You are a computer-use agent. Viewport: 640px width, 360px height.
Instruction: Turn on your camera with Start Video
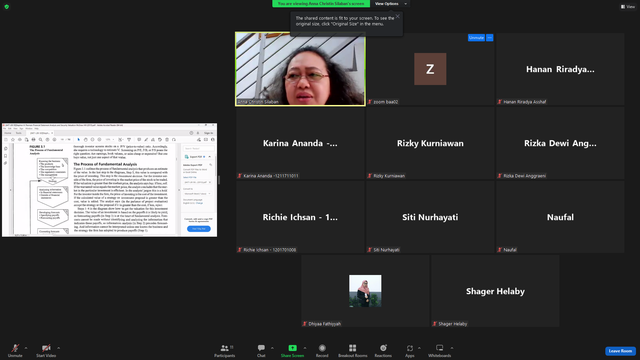point(46,350)
